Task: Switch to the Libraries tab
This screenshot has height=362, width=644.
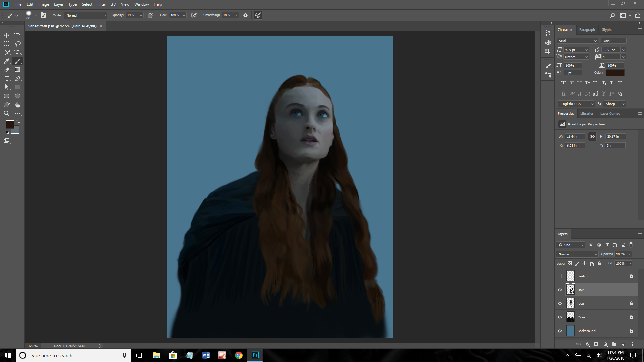Action: (x=587, y=114)
